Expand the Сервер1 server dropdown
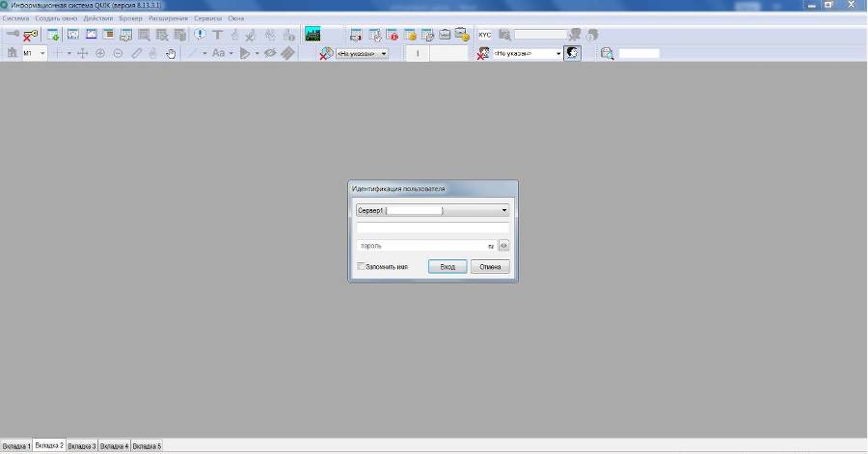868x454 pixels. [503, 210]
